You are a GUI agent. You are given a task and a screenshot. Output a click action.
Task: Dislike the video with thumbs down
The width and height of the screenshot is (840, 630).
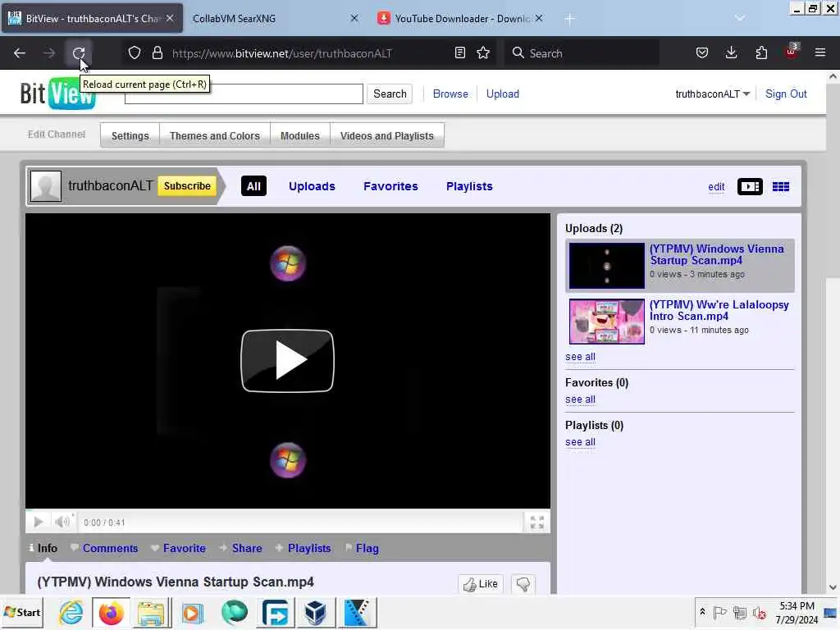pyautogui.click(x=523, y=584)
